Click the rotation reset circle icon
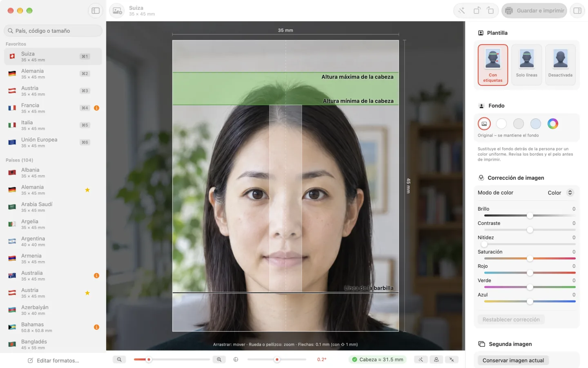 coord(236,359)
